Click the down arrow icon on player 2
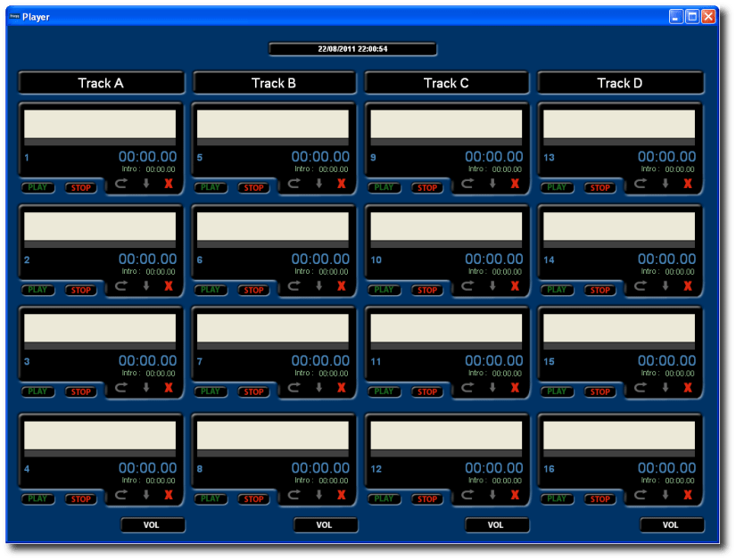Viewport: 736px width, 560px height. (146, 286)
